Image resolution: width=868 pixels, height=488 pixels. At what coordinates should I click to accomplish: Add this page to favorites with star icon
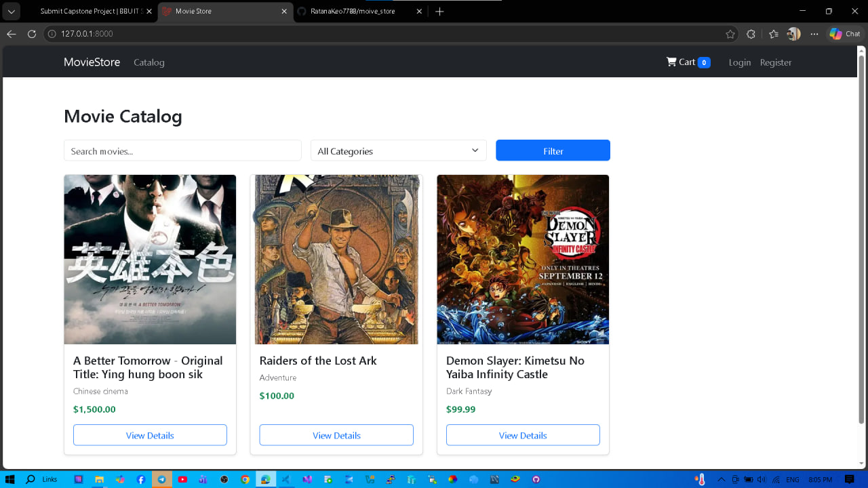730,34
